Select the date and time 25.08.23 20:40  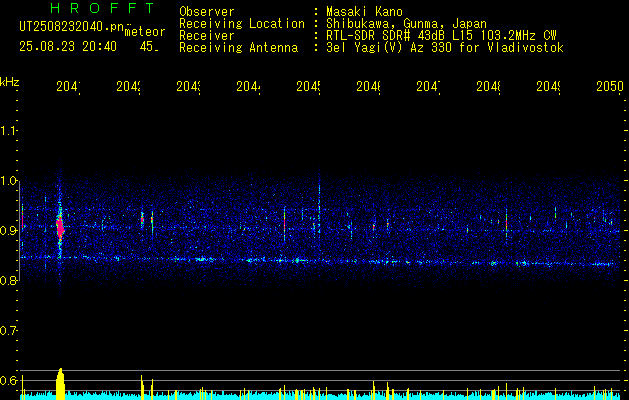(68, 47)
